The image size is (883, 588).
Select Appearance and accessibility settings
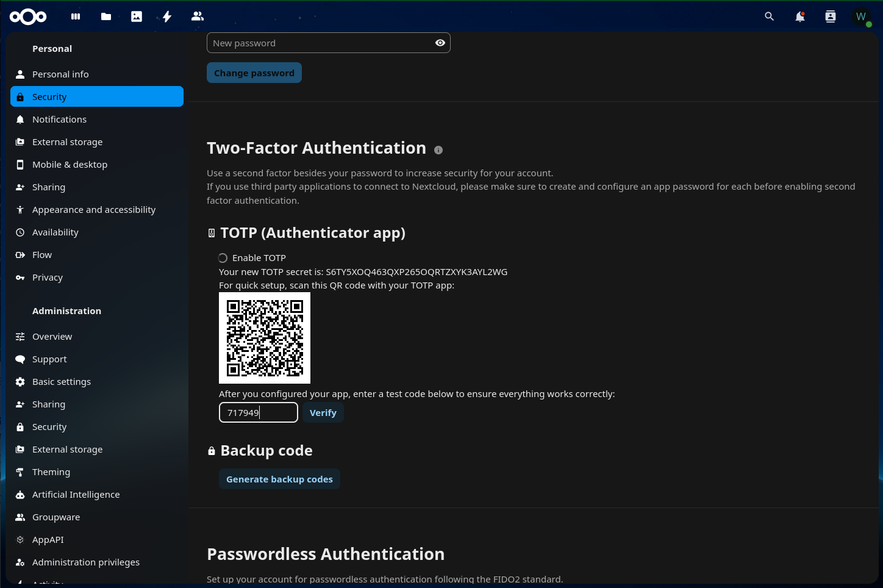click(94, 210)
